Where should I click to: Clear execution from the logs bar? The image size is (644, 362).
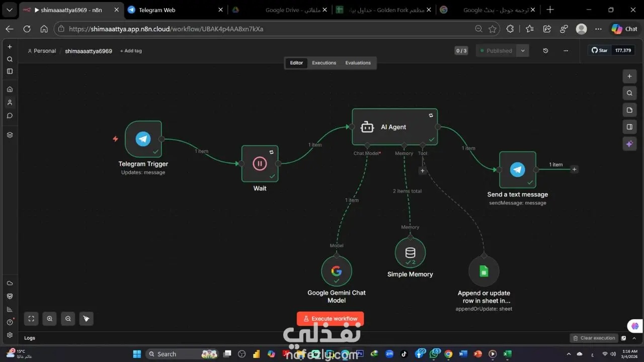594,338
